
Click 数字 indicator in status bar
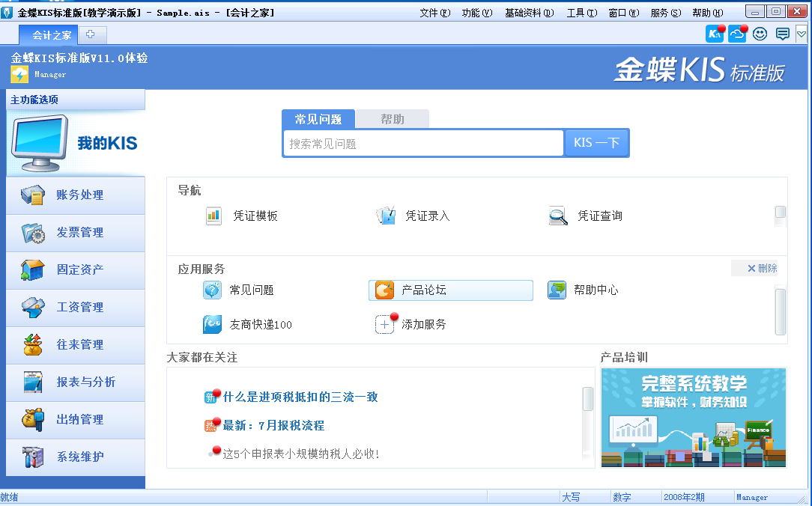(x=622, y=497)
